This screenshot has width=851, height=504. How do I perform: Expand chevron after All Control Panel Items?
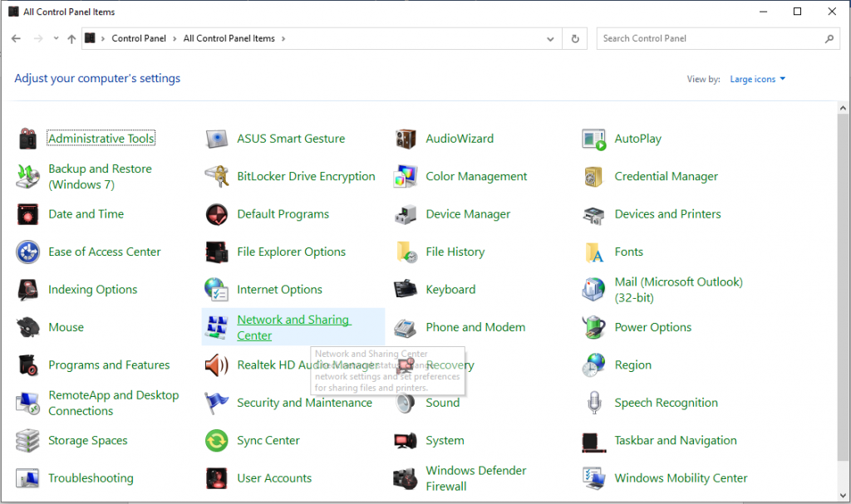pos(283,39)
